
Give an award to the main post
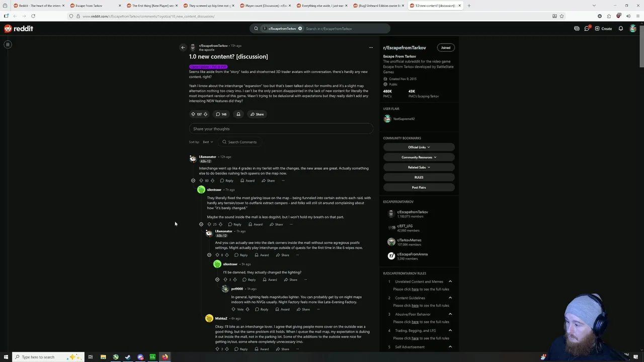[238, 114]
